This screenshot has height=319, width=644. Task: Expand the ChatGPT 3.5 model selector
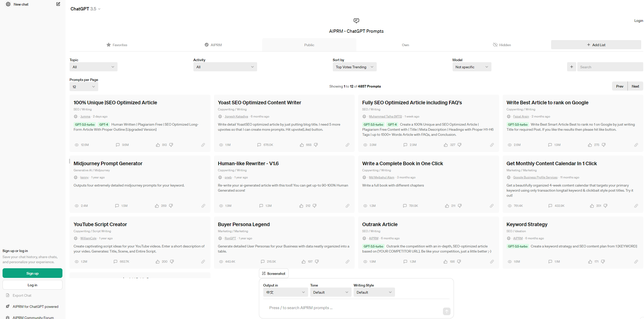86,9
